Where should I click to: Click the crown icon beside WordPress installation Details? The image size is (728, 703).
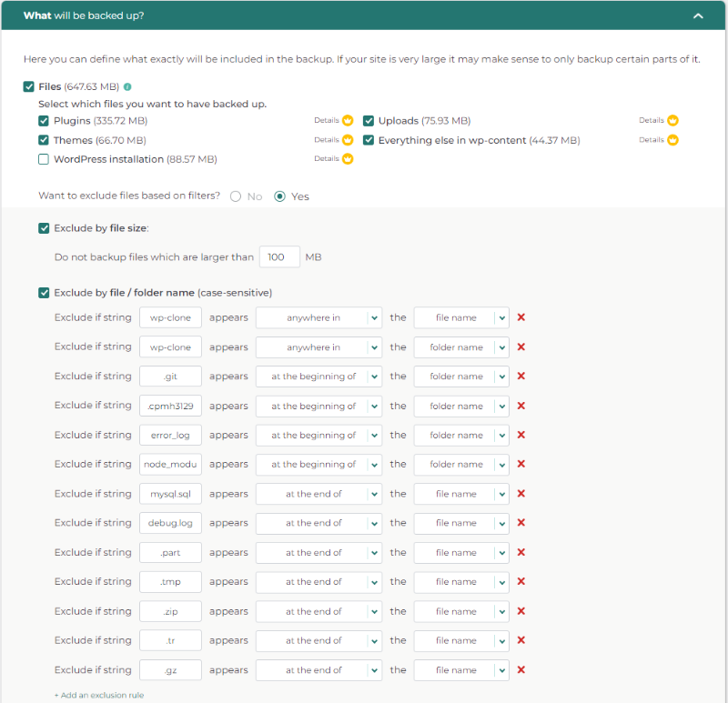[348, 159]
